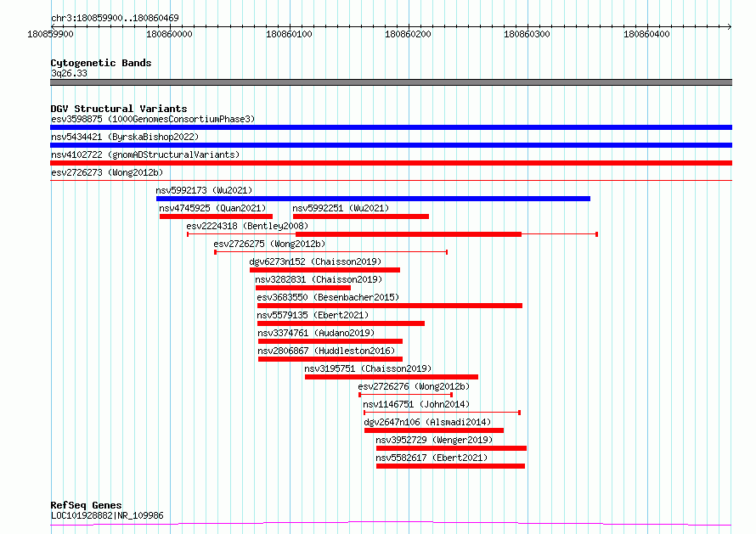Select the red nsv3195751 variant bar
756x534 pixels.
pos(392,377)
